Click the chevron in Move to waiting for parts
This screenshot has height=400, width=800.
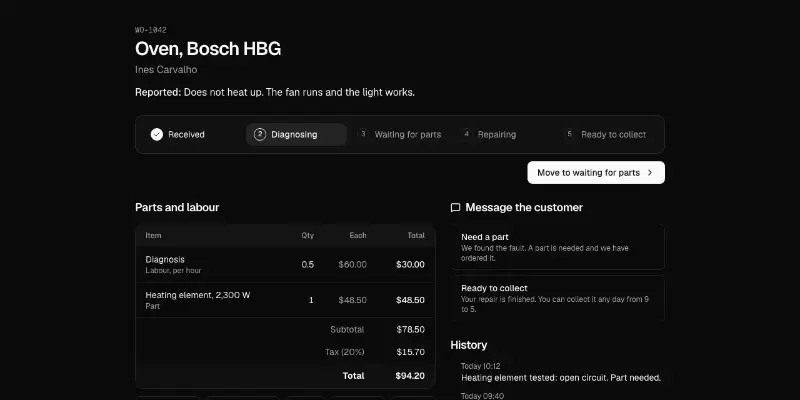point(650,172)
